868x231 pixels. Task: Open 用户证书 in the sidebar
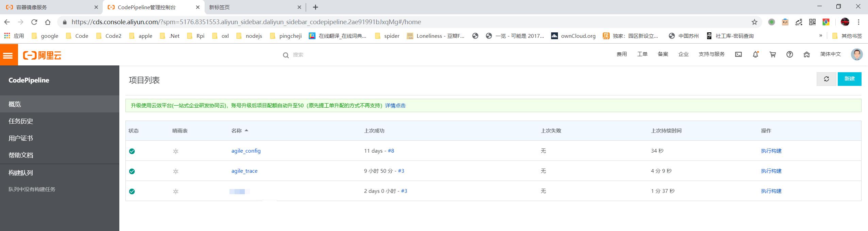21,138
